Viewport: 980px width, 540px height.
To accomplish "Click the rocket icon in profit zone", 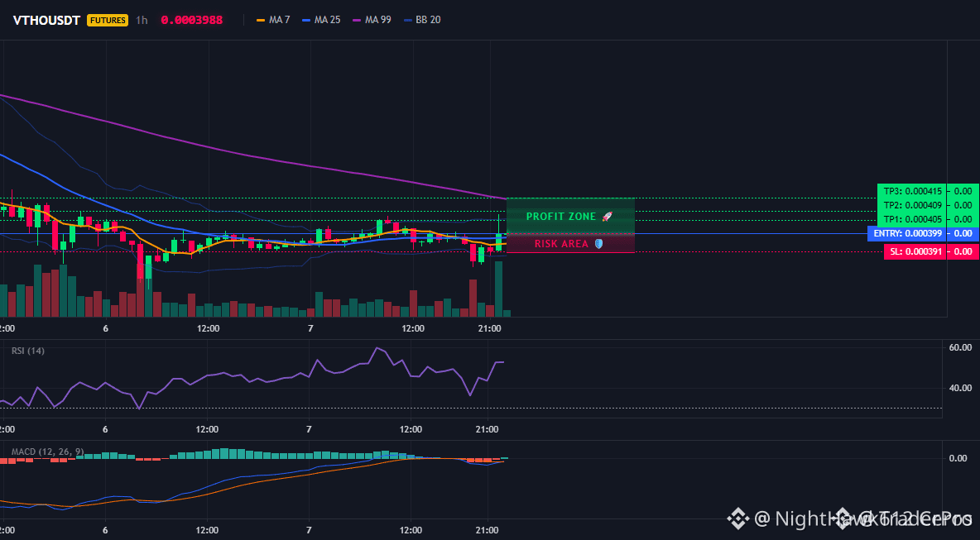I will pyautogui.click(x=607, y=216).
